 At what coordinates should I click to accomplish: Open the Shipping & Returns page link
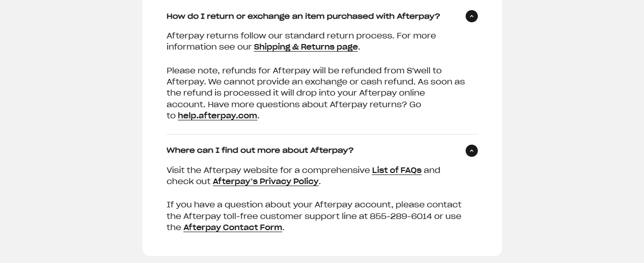[306, 47]
